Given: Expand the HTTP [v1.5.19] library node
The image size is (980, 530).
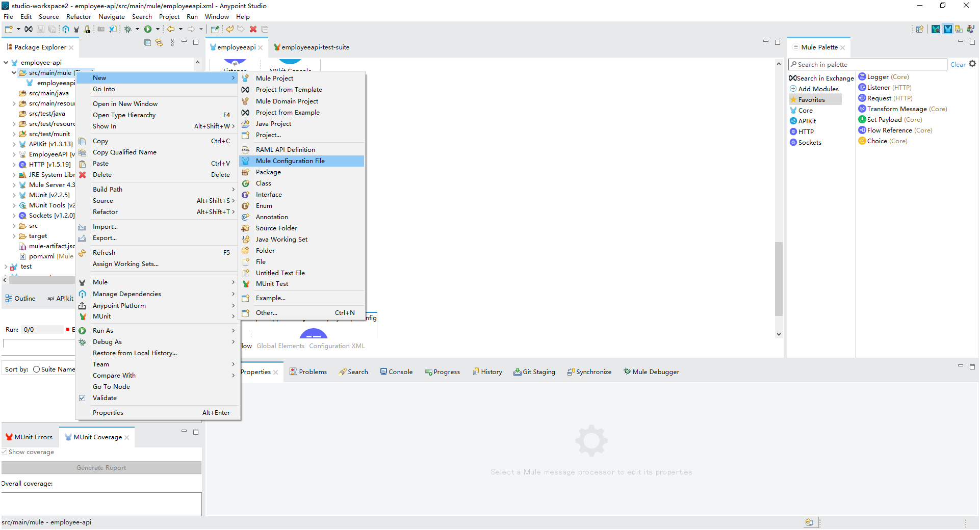Looking at the screenshot, I should tap(14, 165).
